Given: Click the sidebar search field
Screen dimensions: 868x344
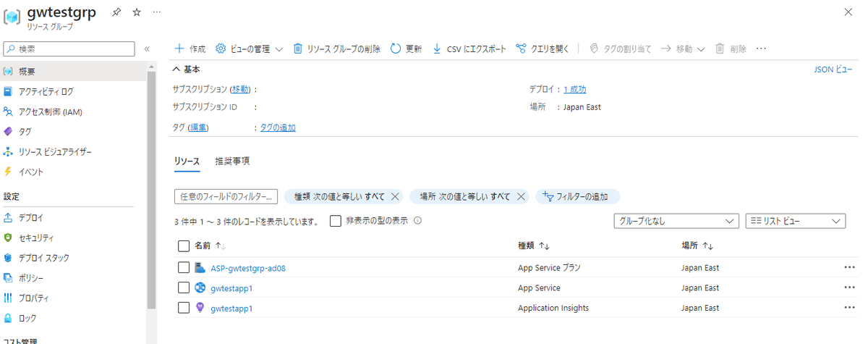Looking at the screenshot, I should click(x=69, y=49).
